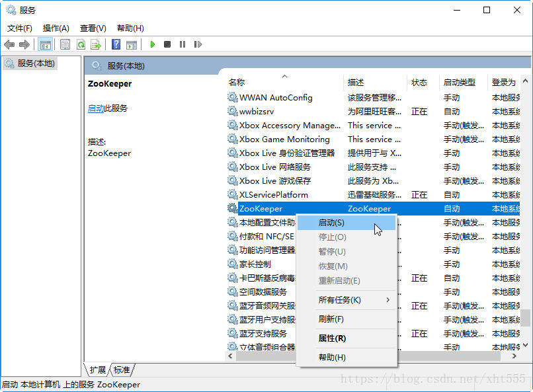Click the vertical scrollbar thumb
Screen dimensions: 533x392
tap(526, 317)
